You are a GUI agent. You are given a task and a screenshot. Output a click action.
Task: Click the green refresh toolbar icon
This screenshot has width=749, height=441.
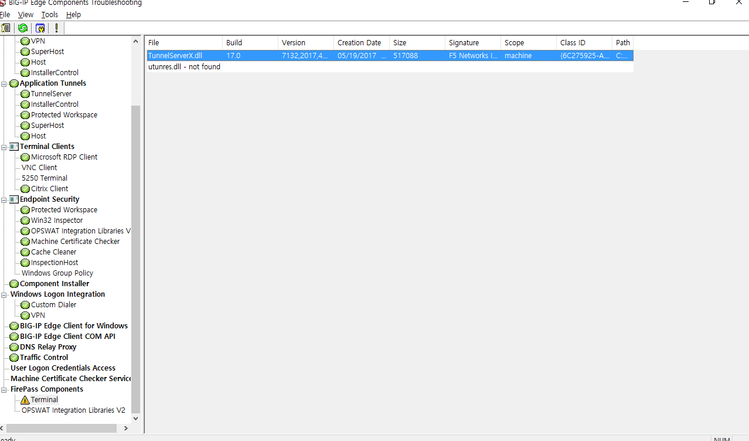(x=22, y=28)
